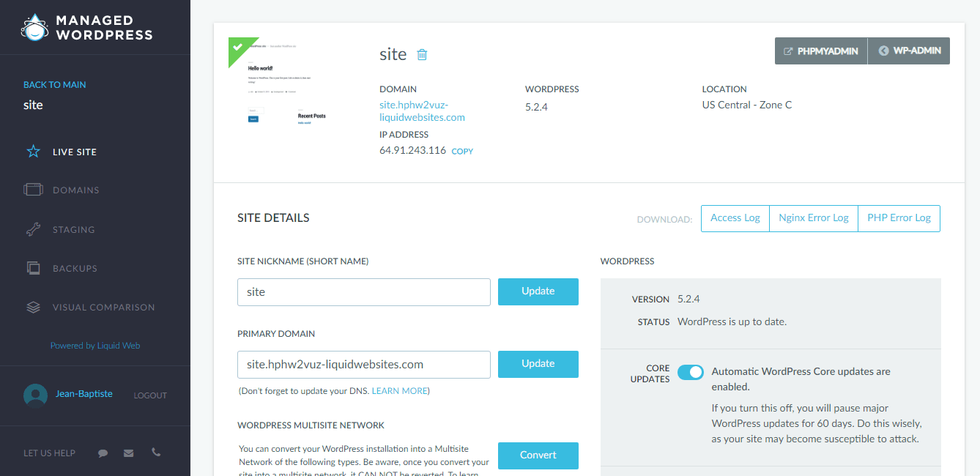Image resolution: width=980 pixels, height=476 pixels.
Task: Click the phone help icon
Action: coord(156,453)
